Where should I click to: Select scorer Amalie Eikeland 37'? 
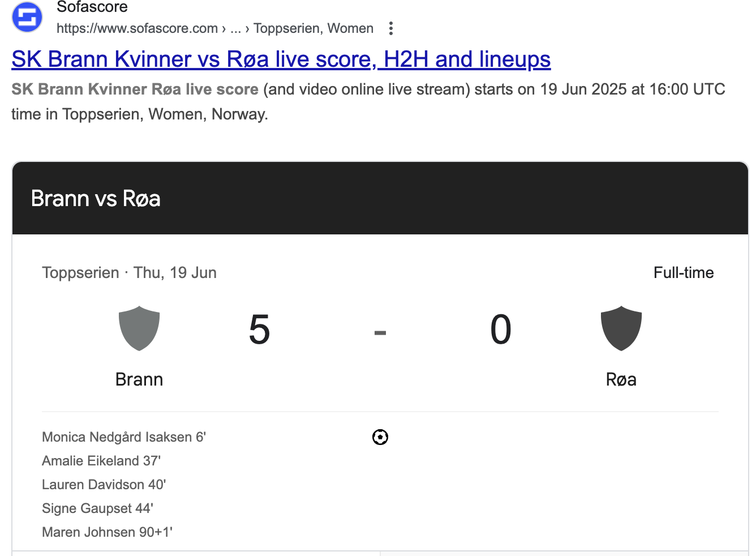(101, 461)
